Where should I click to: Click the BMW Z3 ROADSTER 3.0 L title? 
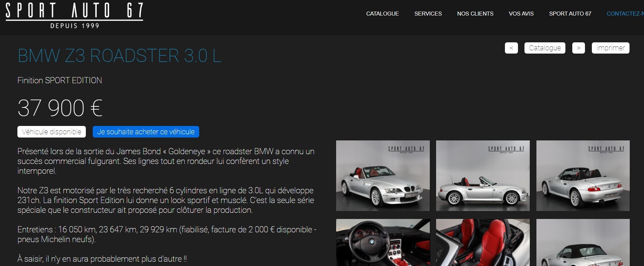(x=119, y=56)
